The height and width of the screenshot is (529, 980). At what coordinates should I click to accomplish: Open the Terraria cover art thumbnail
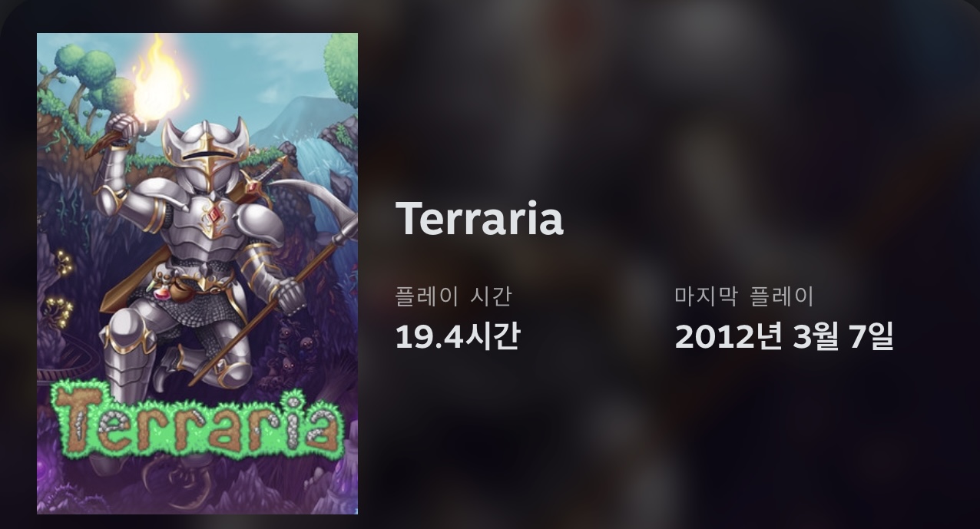[197, 273]
